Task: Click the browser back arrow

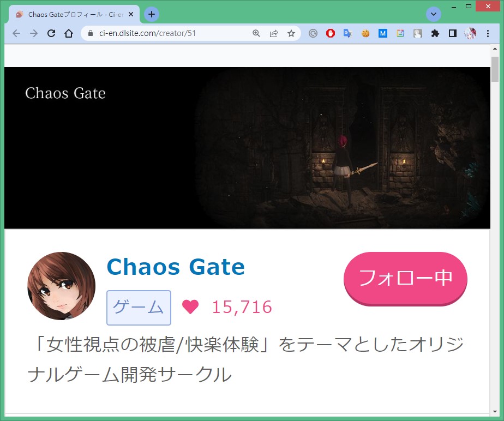Action: click(x=16, y=33)
